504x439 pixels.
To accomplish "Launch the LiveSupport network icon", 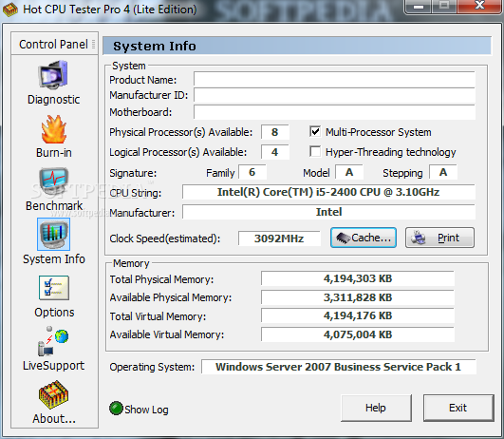I will coord(53,341).
